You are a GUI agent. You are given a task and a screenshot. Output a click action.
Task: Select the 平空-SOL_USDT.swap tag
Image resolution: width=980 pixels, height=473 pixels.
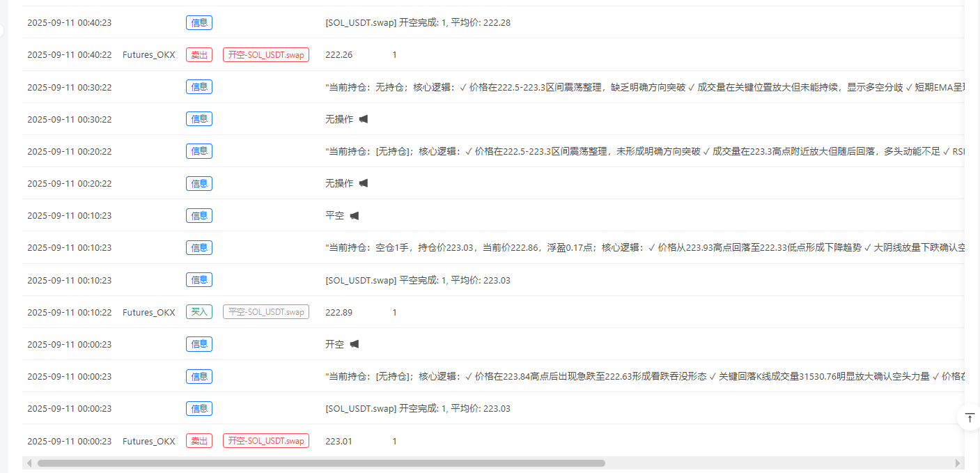[265, 311]
